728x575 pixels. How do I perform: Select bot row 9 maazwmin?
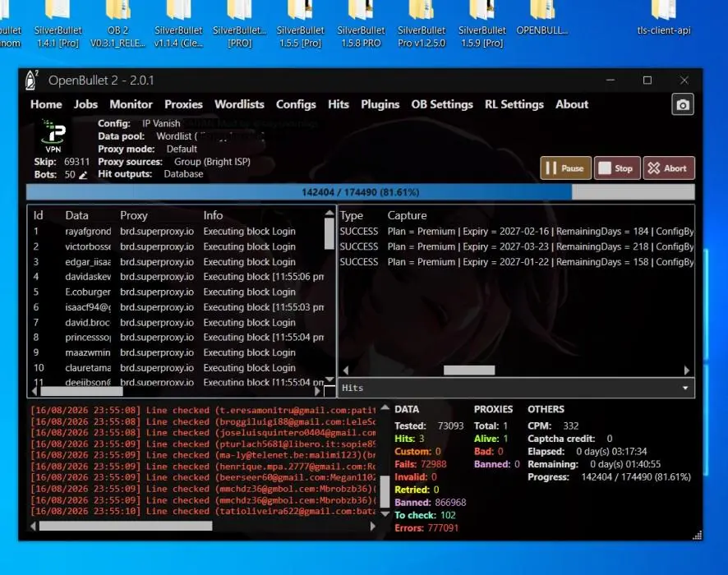pos(178,352)
